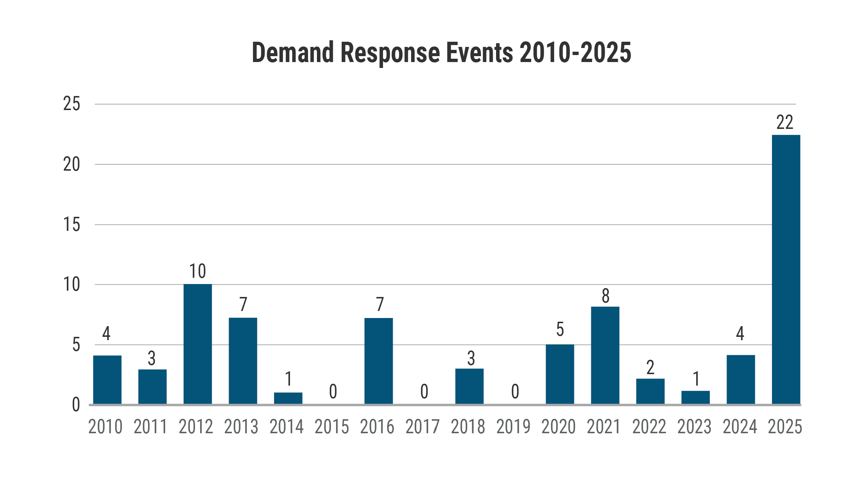868x482 pixels.
Task: Click the 2013 bar
Action: click(243, 361)
